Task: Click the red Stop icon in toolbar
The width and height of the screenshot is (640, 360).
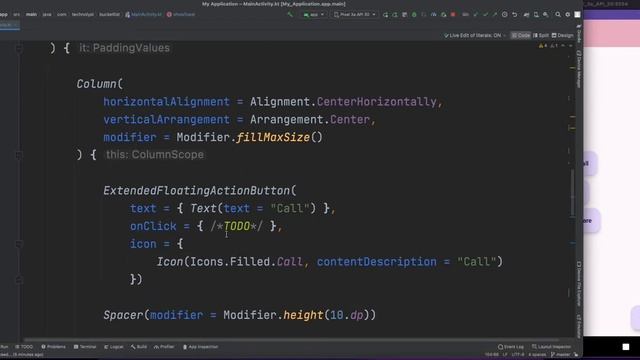Action: pos(453,15)
